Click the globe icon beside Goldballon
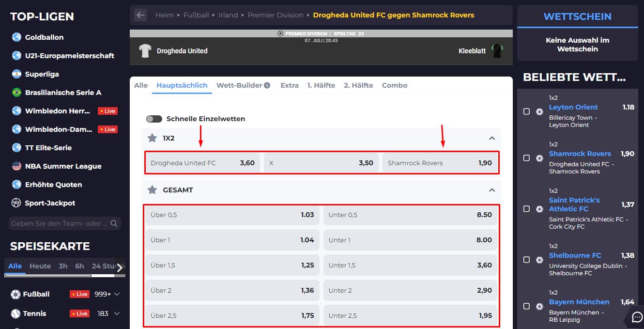The image size is (644, 329). pyautogui.click(x=17, y=37)
